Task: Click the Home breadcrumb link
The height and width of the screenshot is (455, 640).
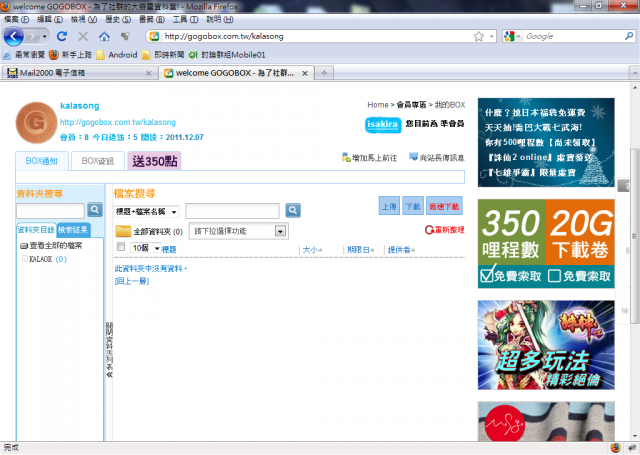Action: pos(378,105)
